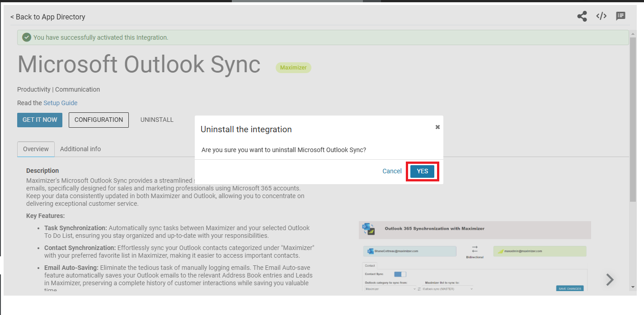Open the feedback comment icon

(x=620, y=16)
